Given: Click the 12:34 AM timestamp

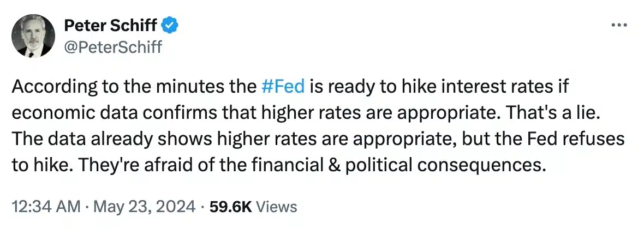Looking at the screenshot, I should pyautogui.click(x=46, y=207).
